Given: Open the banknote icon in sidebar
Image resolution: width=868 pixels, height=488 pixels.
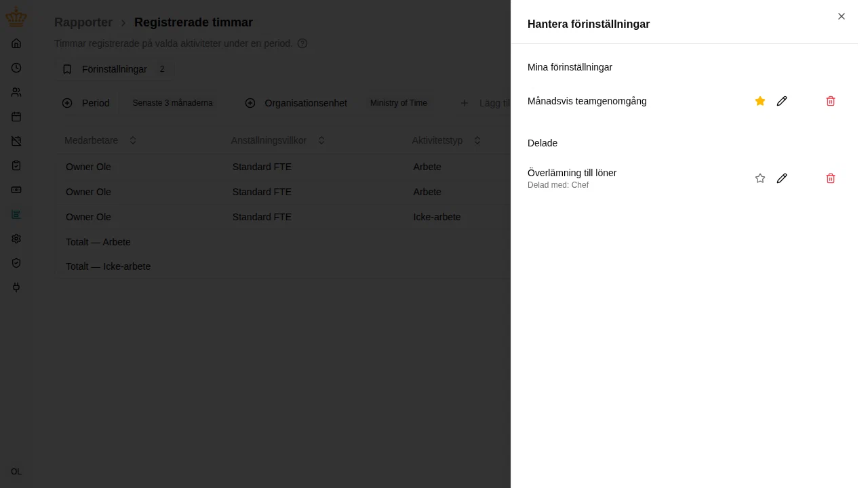Looking at the screenshot, I should 16,190.
